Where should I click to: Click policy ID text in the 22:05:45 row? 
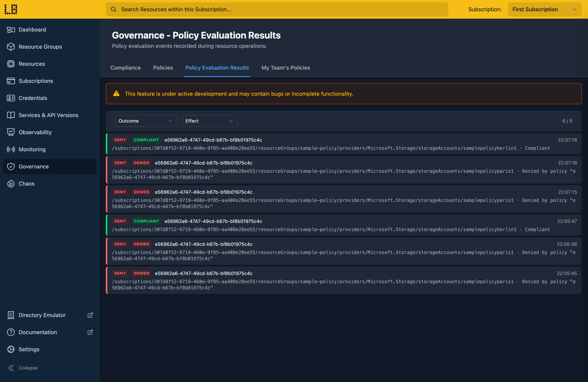coord(204,273)
